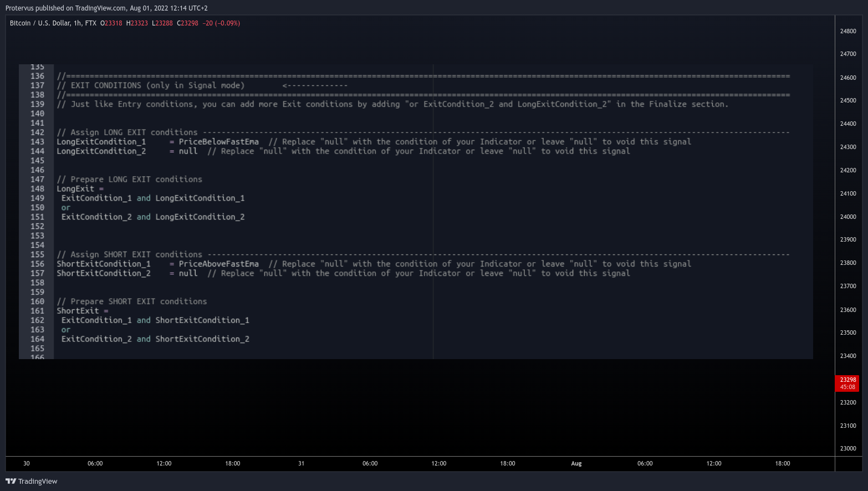Click '// EXIT CONDITIONS (only in Signal mode)' comment
This screenshot has height=491, width=868.
point(151,85)
